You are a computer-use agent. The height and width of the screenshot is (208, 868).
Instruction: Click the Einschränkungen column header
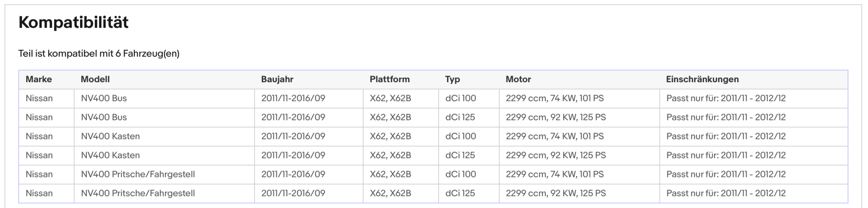point(702,79)
